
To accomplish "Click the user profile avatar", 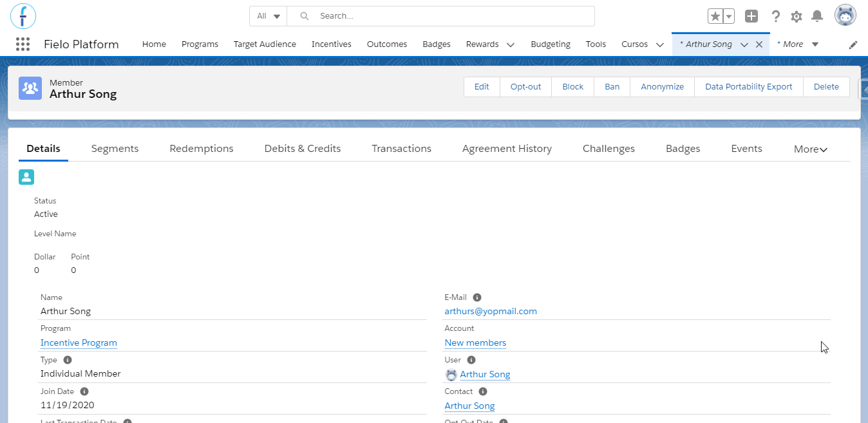I will (845, 15).
